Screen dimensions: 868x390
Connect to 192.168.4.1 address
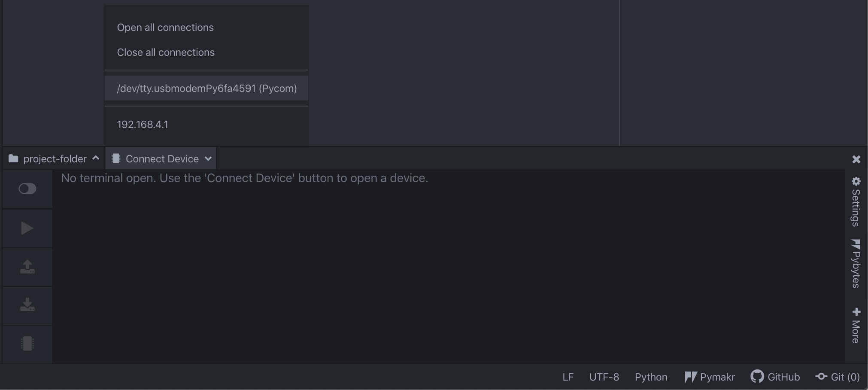(143, 125)
